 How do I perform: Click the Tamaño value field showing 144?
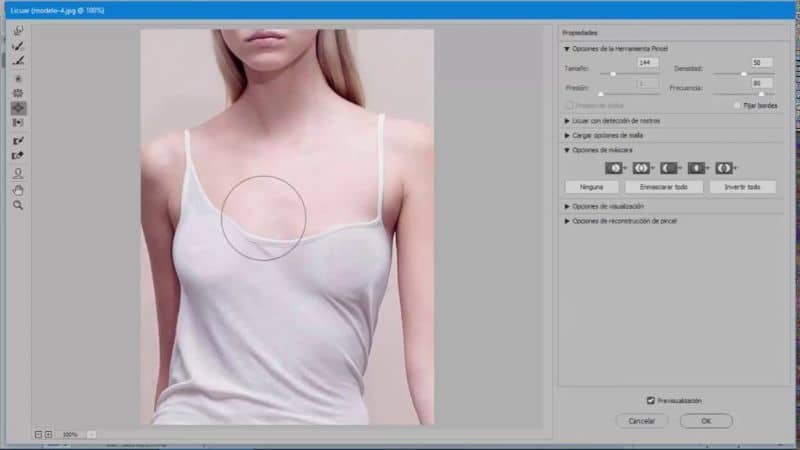[x=647, y=63]
